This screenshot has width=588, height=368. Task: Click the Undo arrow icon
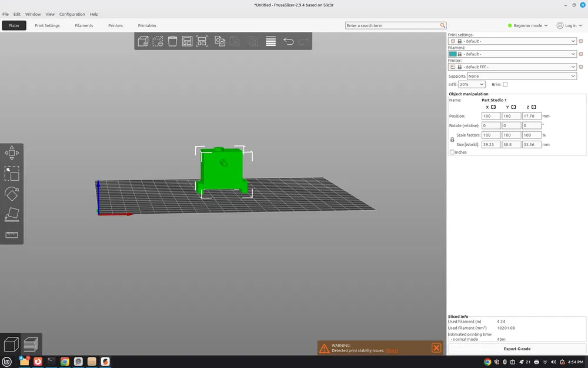(x=288, y=41)
